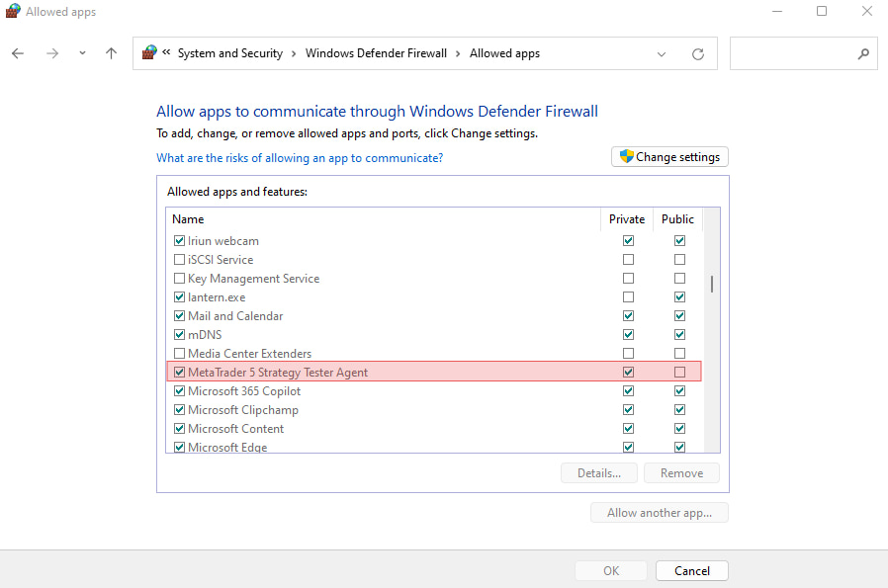Click Allowed apps title bar icon

click(x=13, y=11)
